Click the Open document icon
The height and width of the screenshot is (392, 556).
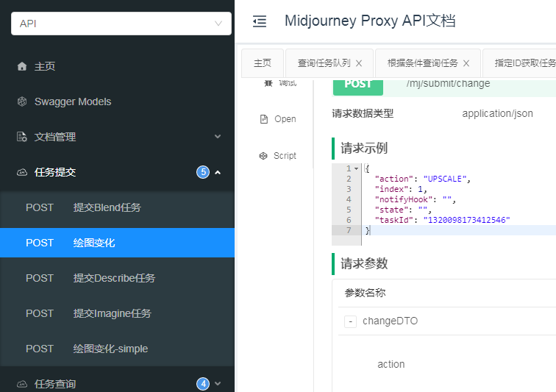pos(264,119)
